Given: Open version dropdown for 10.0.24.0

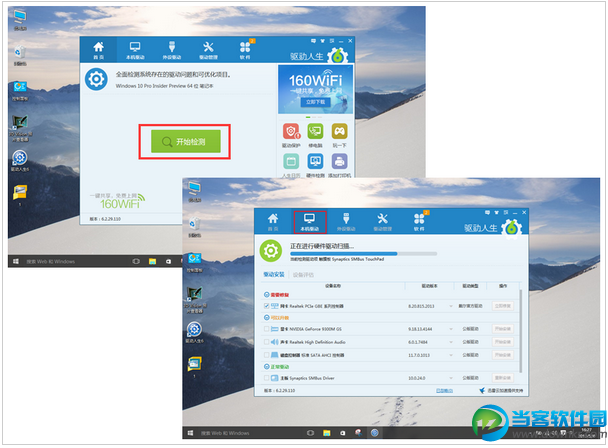Looking at the screenshot, I should tap(451, 378).
